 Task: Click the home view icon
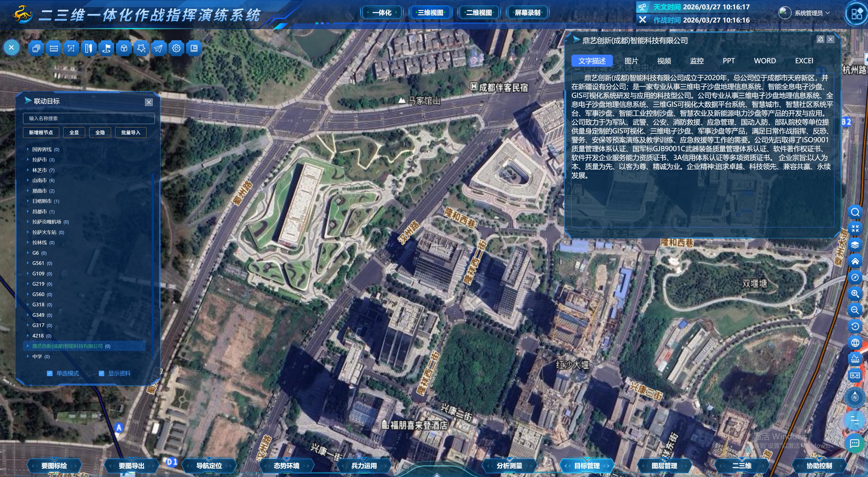[855, 261]
